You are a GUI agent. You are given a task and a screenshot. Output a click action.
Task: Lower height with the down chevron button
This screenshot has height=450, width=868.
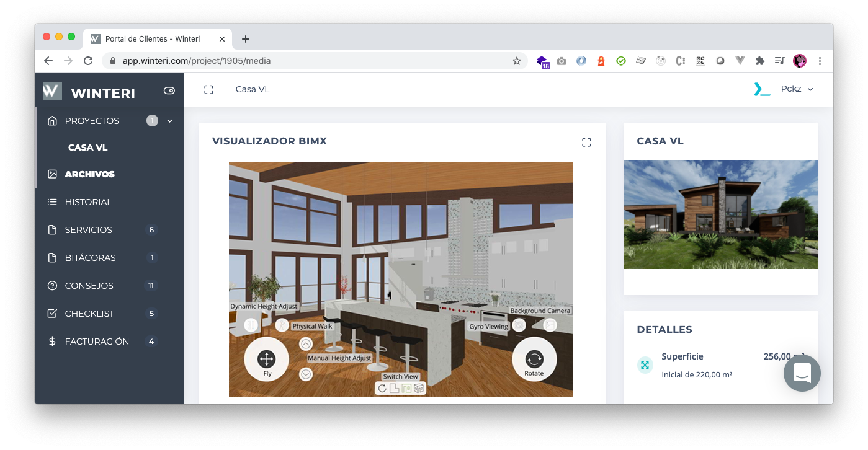(306, 374)
